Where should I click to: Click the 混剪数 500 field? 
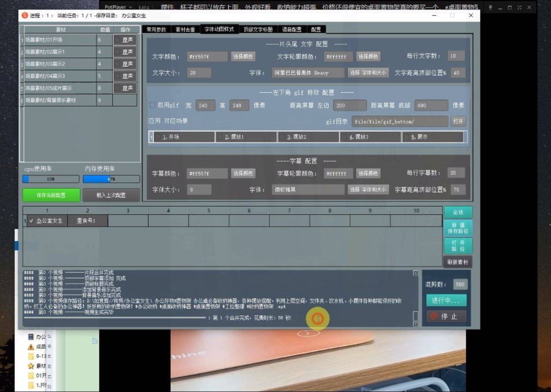click(x=460, y=285)
